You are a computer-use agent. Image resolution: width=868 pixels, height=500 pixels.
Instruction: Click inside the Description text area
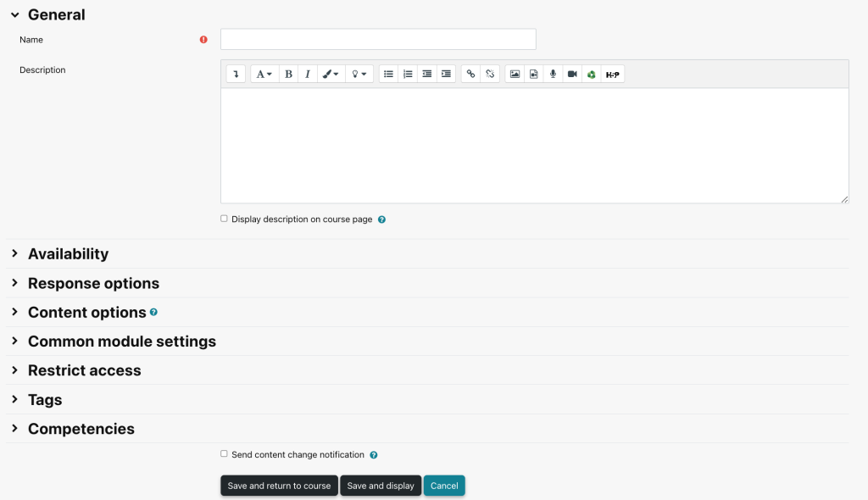pyautogui.click(x=535, y=146)
